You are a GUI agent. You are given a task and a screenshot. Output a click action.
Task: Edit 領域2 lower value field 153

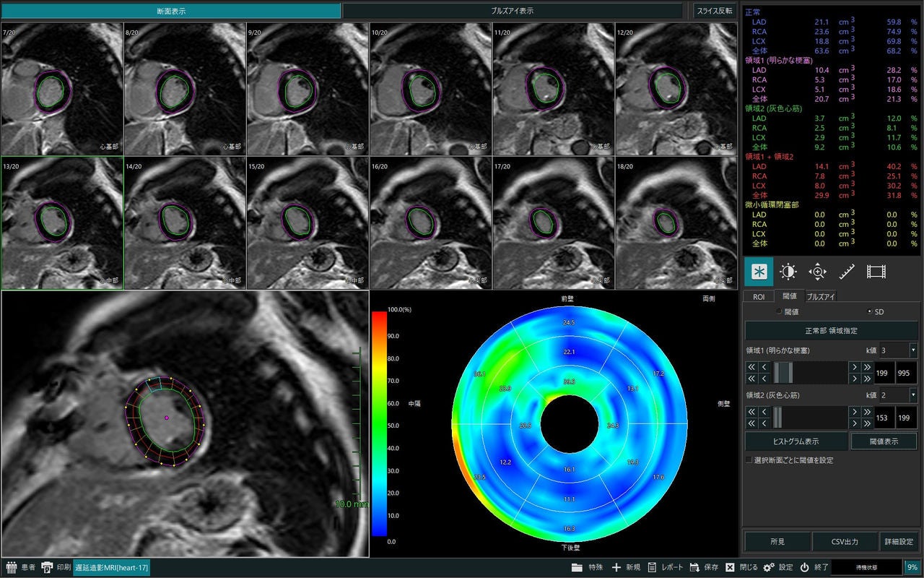883,418
